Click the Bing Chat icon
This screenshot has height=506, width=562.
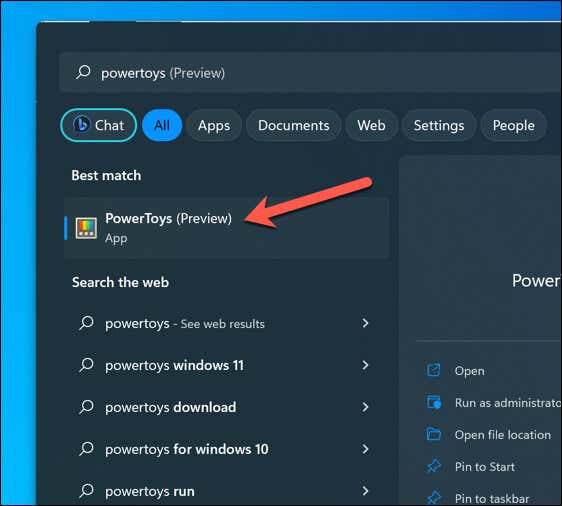click(x=81, y=125)
